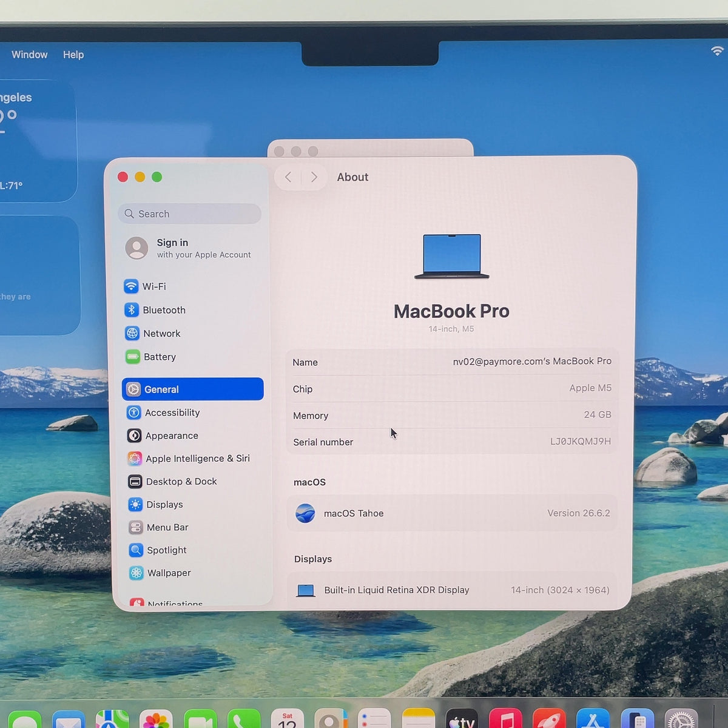Open Notes from the Dock
The width and height of the screenshot is (728, 728).
(419, 719)
